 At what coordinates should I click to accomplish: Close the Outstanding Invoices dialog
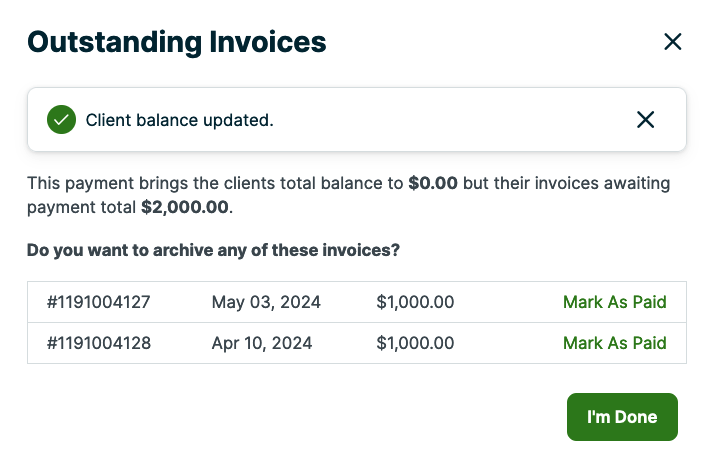tap(673, 41)
